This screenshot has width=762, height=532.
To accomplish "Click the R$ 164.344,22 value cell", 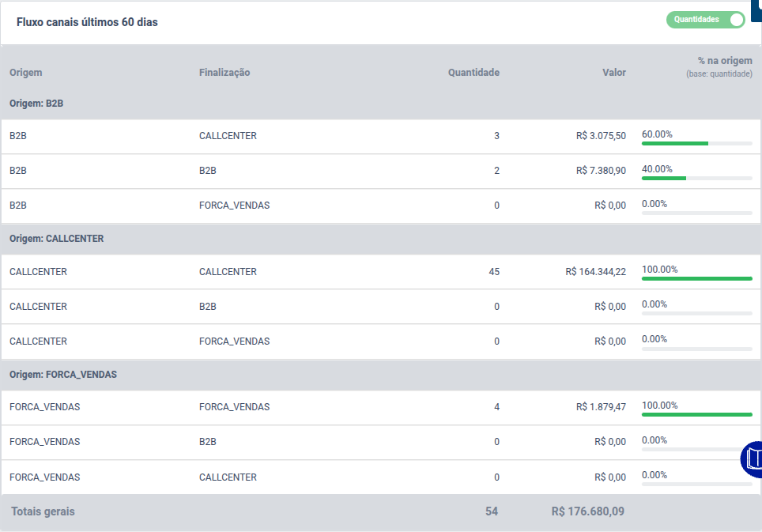I will 595,272.
